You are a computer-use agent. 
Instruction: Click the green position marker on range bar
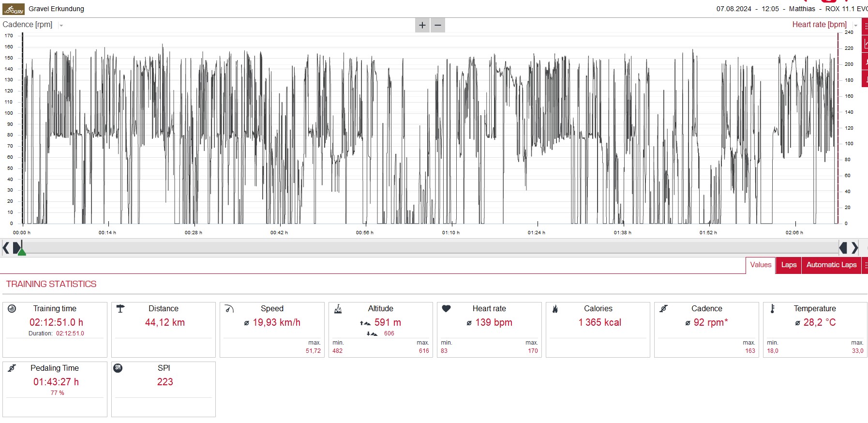pos(22,252)
